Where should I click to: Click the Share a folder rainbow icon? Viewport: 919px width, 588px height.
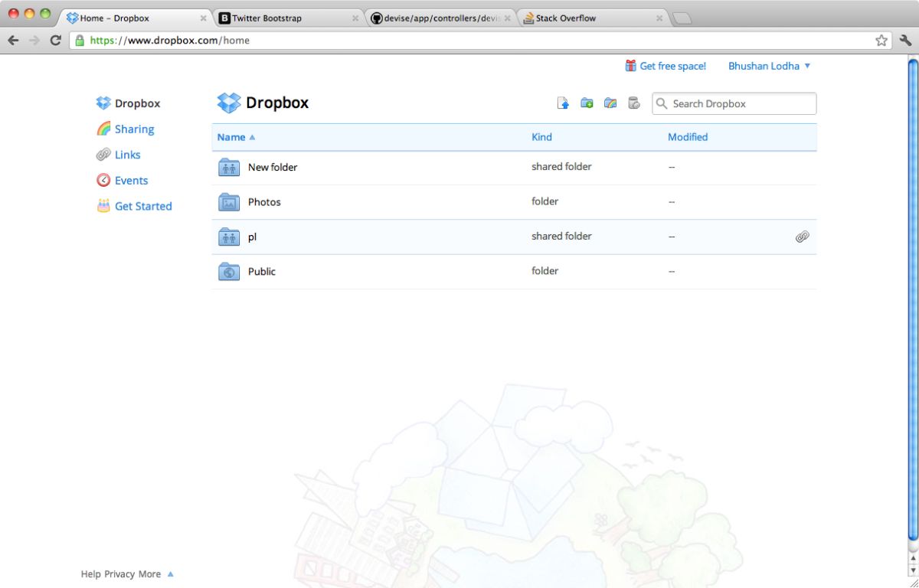pos(610,103)
